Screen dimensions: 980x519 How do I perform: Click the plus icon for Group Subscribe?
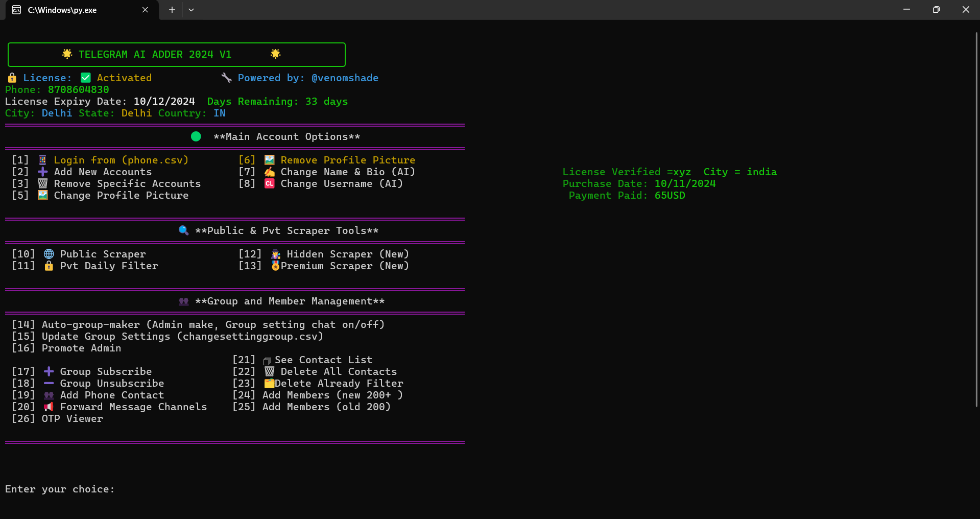click(x=49, y=371)
